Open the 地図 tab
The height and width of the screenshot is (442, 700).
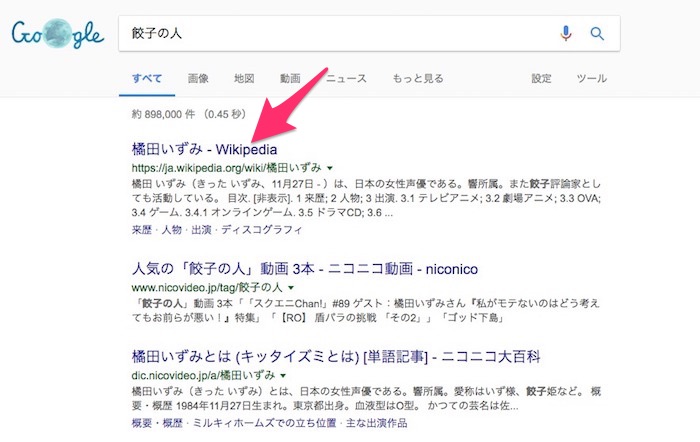coord(244,78)
